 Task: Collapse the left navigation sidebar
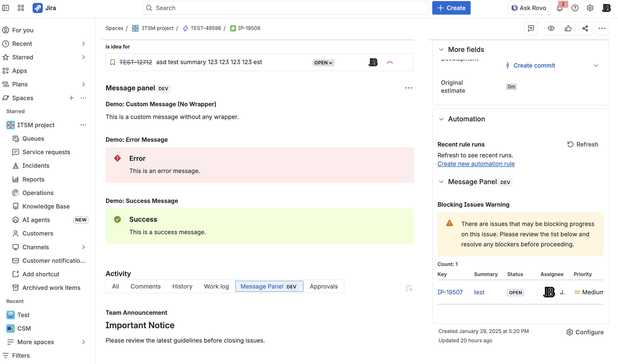6,8
